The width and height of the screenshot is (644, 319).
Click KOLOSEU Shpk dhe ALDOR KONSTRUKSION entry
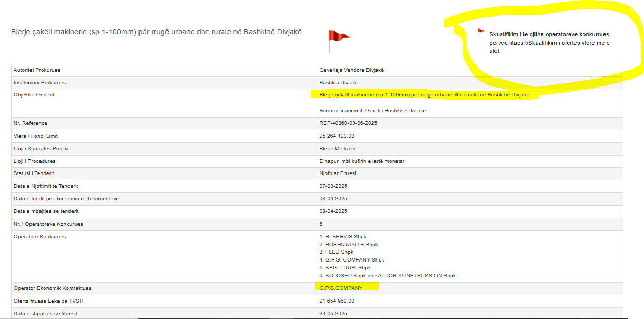coord(388,276)
